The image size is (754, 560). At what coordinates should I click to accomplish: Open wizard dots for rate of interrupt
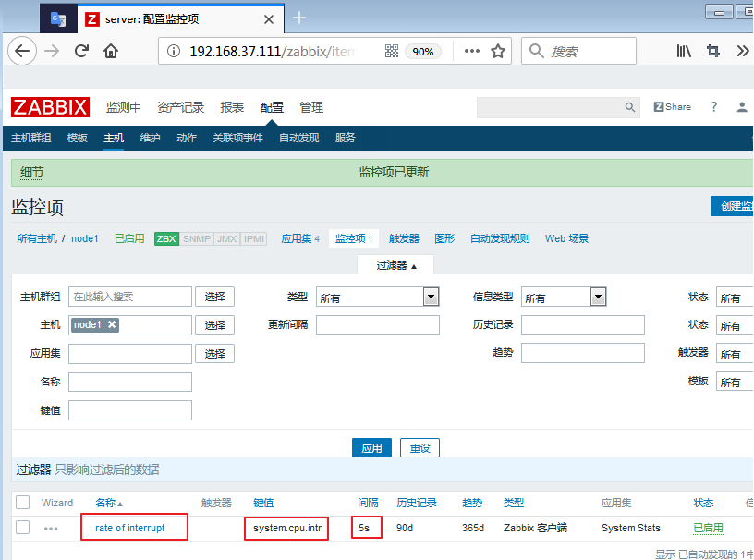(x=51, y=529)
